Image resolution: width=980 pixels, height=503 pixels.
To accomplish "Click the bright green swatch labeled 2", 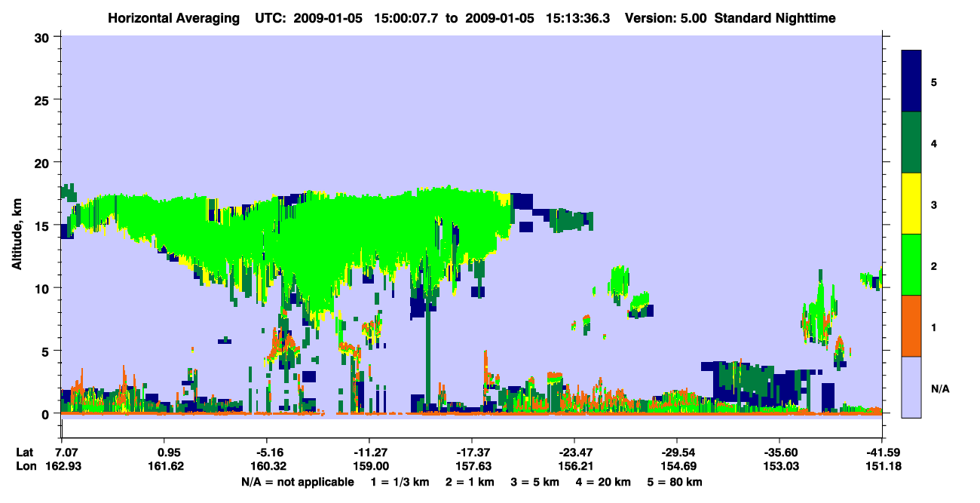I will (x=911, y=264).
